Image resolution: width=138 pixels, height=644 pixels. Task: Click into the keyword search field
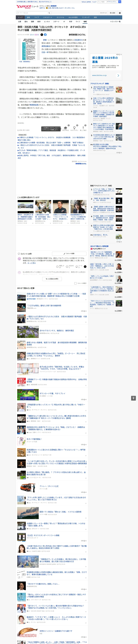pyautogui.click(x=32, y=13)
